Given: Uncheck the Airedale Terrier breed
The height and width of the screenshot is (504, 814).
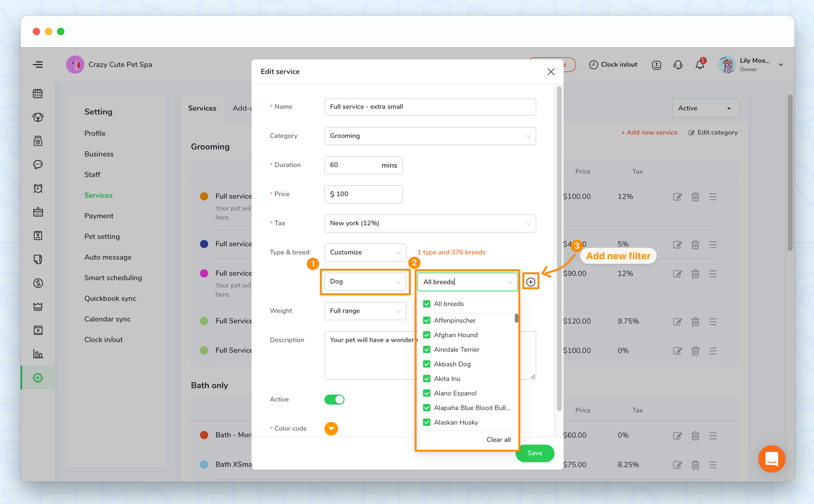Looking at the screenshot, I should pyautogui.click(x=427, y=350).
